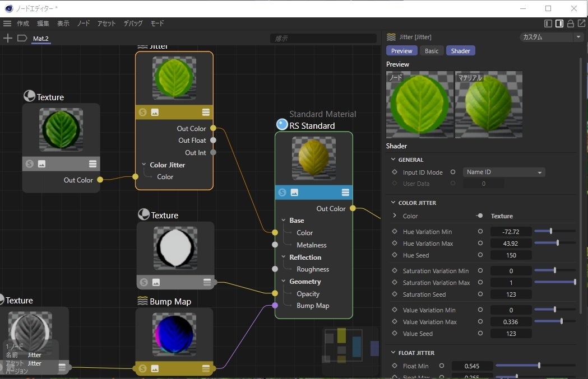Click the Saturation Seed value field
The image size is (588, 379).
pos(511,294)
